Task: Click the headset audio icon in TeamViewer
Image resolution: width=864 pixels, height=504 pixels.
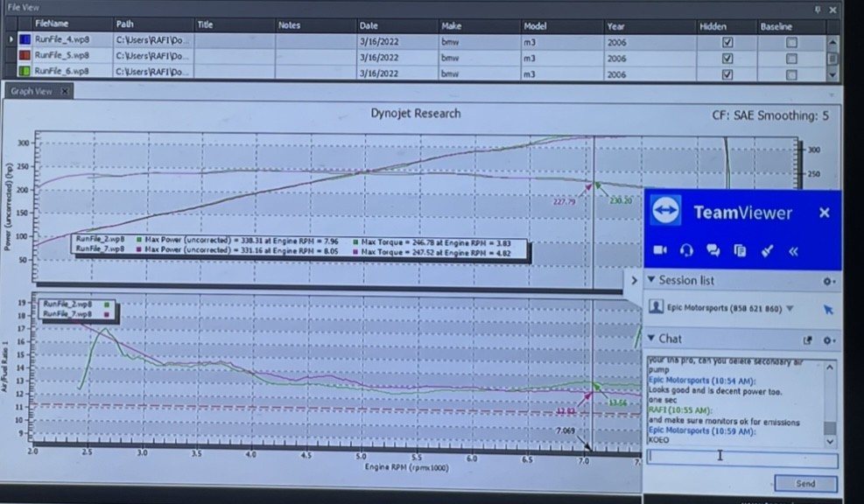Action: click(x=686, y=250)
